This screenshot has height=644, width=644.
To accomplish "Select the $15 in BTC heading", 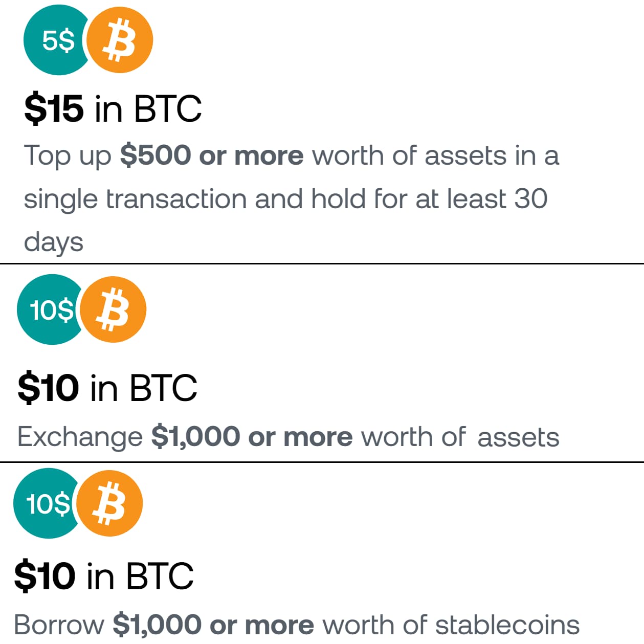I will pyautogui.click(x=113, y=108).
